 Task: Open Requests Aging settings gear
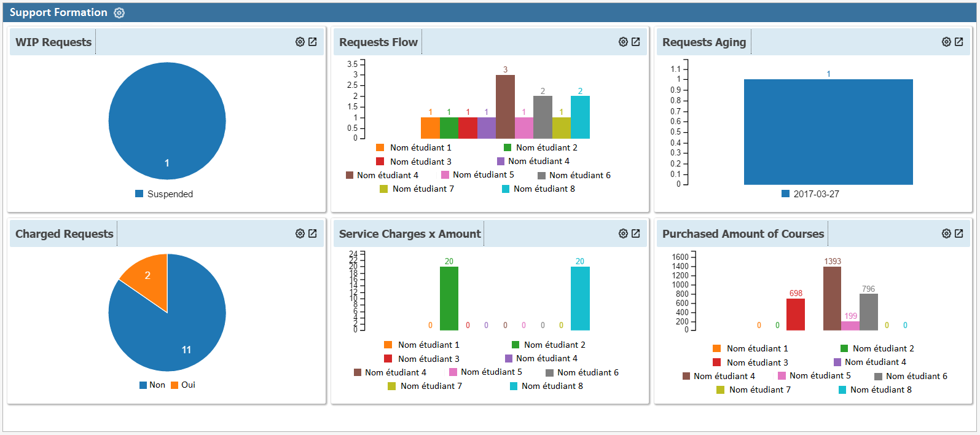pyautogui.click(x=946, y=42)
